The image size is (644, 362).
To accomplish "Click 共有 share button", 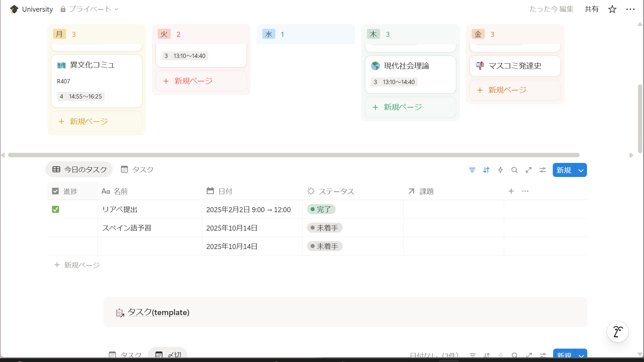I will tap(591, 9).
